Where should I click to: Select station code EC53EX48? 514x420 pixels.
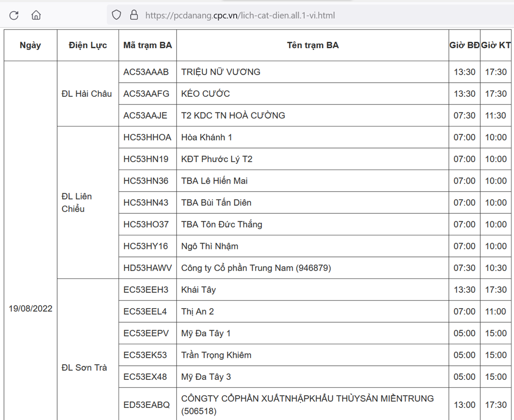145,377
